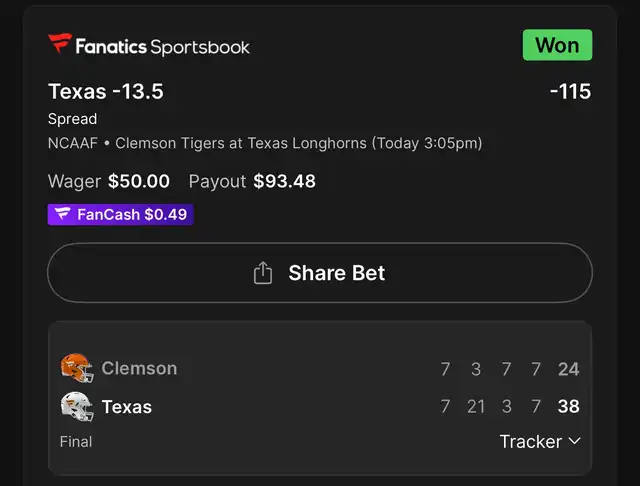
Task: Click the FanCash flag icon
Action: (x=62, y=213)
